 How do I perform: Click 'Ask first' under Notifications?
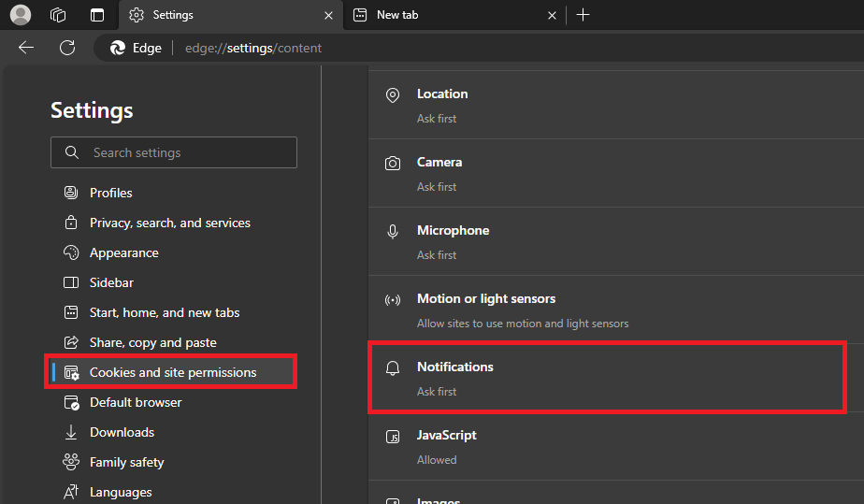coord(437,392)
